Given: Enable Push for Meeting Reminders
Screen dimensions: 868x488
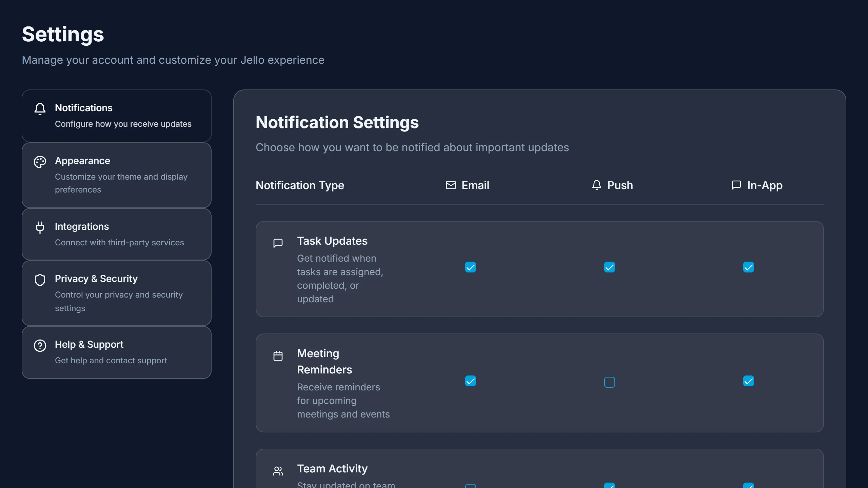Looking at the screenshot, I should [x=609, y=382].
